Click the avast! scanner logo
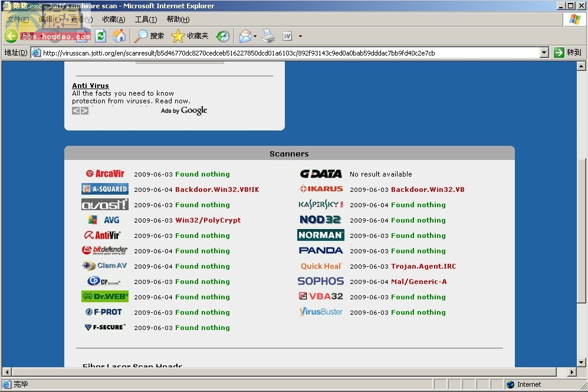Image resolution: width=588 pixels, height=392 pixels. [x=105, y=204]
